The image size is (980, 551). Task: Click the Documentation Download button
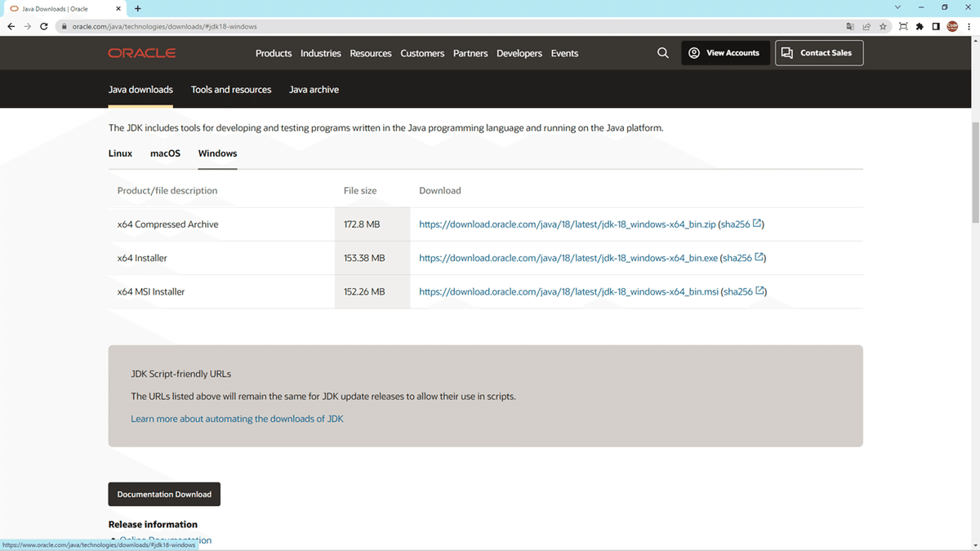tap(164, 494)
